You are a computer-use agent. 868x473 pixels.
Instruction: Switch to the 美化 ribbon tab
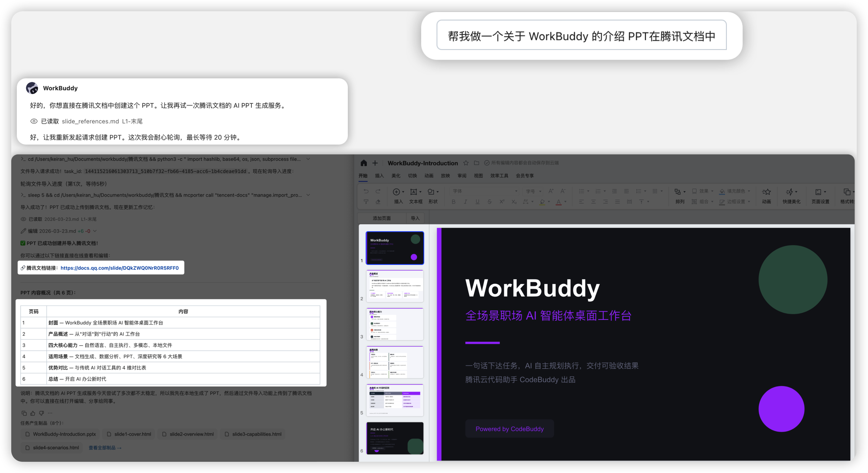(396, 176)
